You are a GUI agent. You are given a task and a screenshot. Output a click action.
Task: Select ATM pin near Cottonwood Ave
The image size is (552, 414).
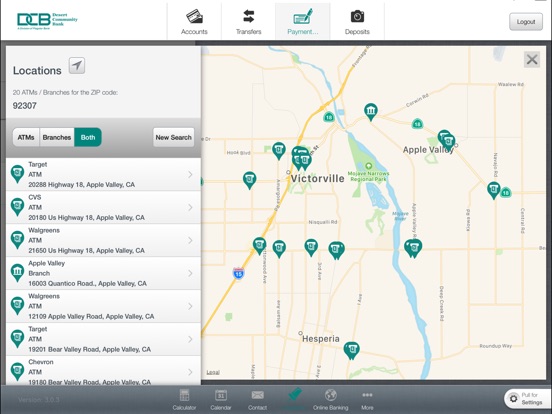[x=279, y=249]
